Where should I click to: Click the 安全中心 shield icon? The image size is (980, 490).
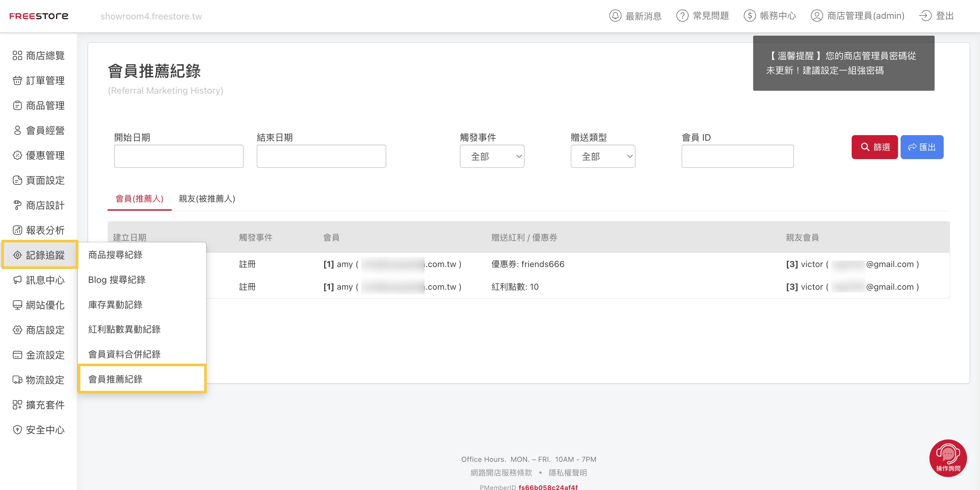coord(17,429)
